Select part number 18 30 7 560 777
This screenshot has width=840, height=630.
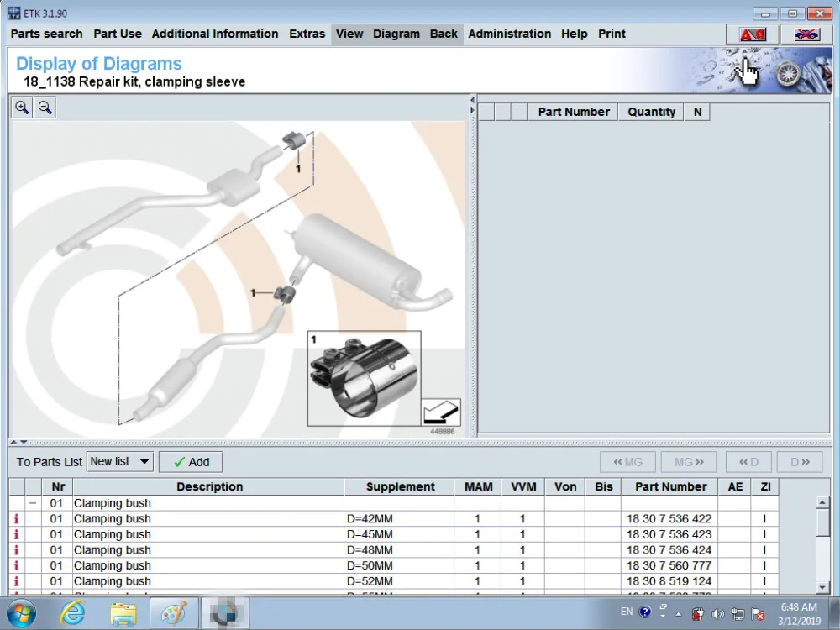pyautogui.click(x=669, y=565)
